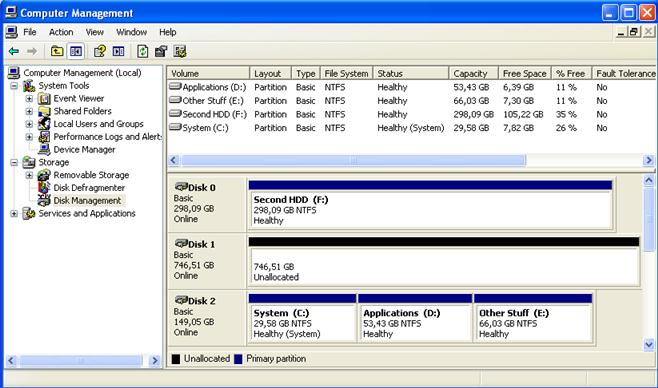Toggle the Show/Hide Console Tree button

click(x=76, y=51)
